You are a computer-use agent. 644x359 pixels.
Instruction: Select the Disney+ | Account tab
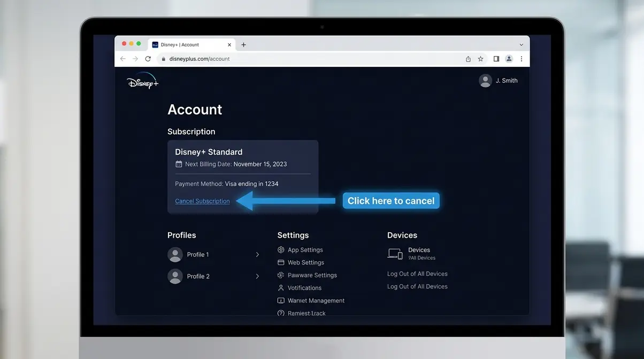(x=191, y=45)
